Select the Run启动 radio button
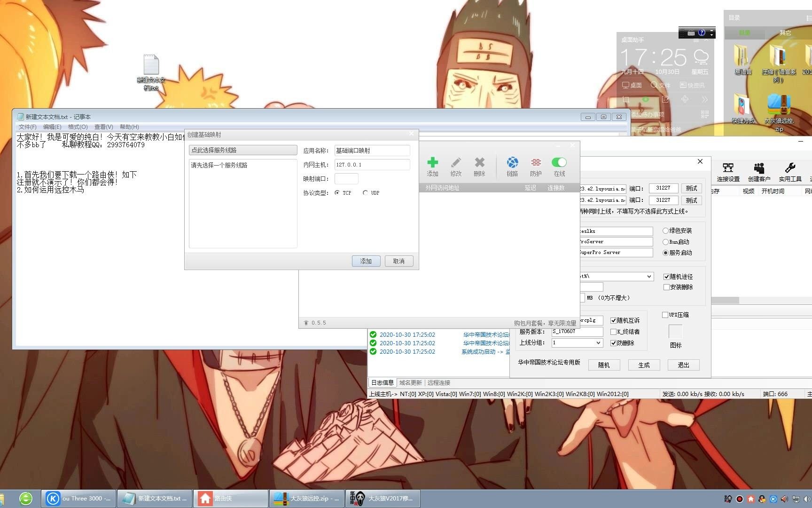 (665, 242)
